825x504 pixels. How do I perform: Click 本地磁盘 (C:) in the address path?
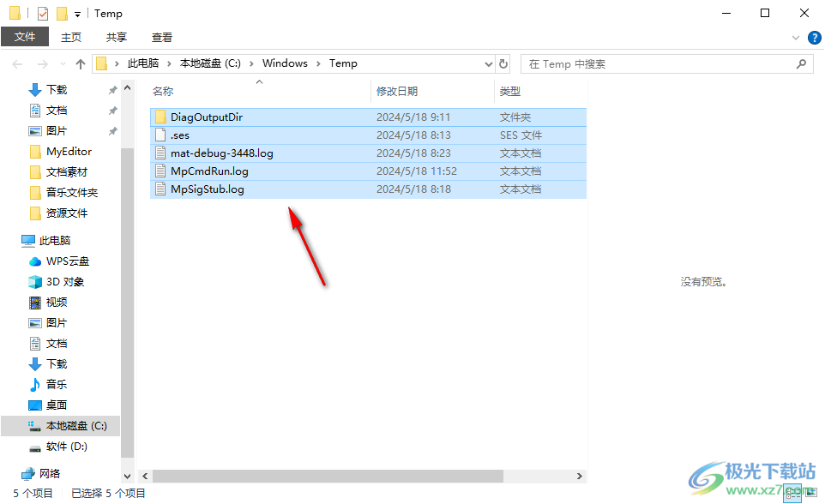click(x=210, y=63)
